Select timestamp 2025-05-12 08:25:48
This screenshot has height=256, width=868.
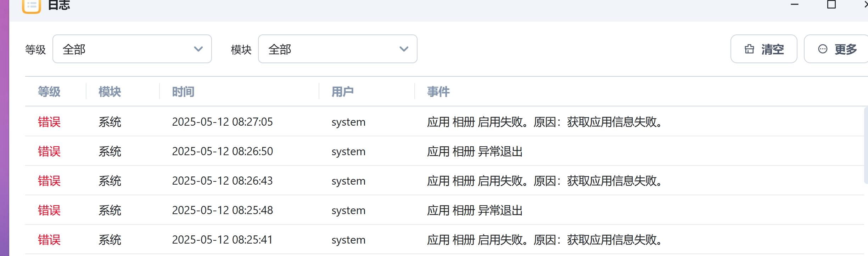[223, 210]
